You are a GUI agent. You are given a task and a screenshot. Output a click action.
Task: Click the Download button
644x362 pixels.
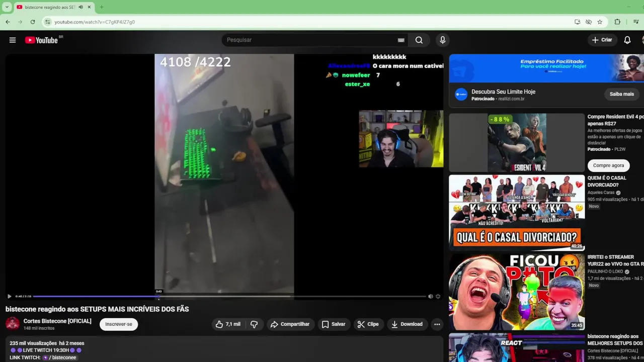click(x=407, y=324)
